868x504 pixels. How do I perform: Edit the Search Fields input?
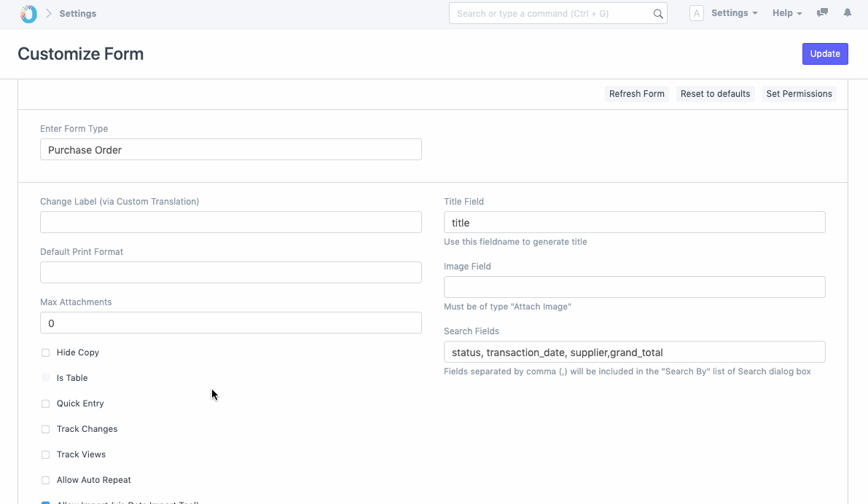[634, 352]
